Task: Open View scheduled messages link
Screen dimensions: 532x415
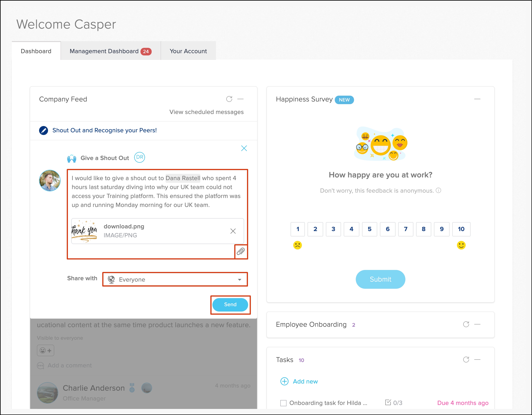Action: (206, 112)
